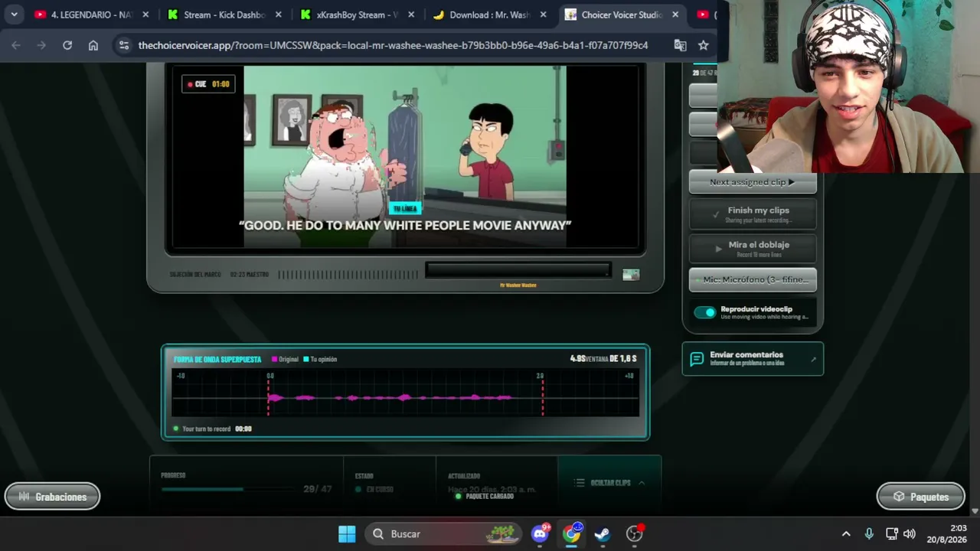Click the Peter Griffin video clip frame
980x551 pixels.
tap(405, 156)
